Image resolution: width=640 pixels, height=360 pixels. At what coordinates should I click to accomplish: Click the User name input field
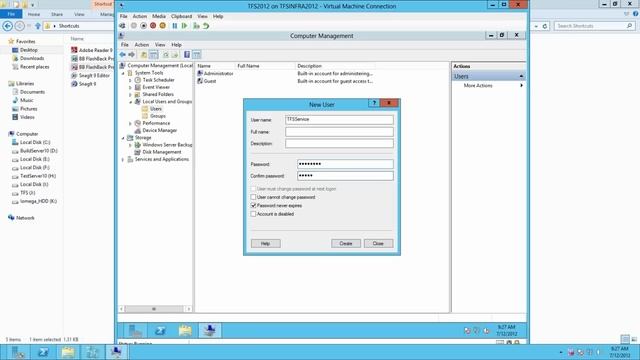pyautogui.click(x=339, y=120)
